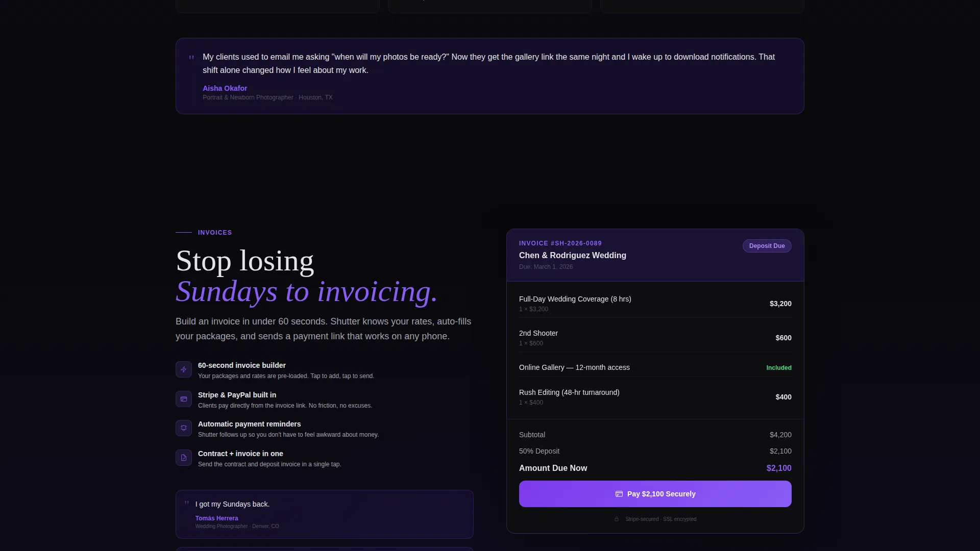Screen dimensions: 980x551
Task: Click the document contract + invoice icon
Action: click(184, 458)
